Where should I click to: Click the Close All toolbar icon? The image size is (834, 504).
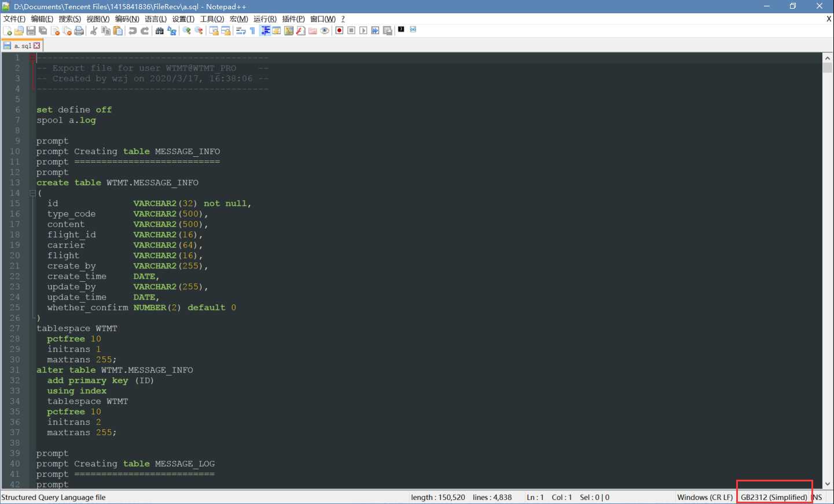tap(67, 31)
